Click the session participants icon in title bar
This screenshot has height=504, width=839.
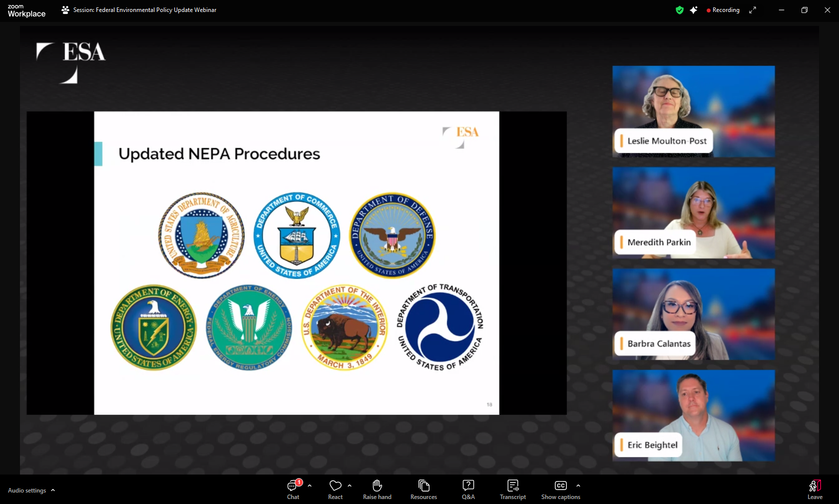(65, 10)
